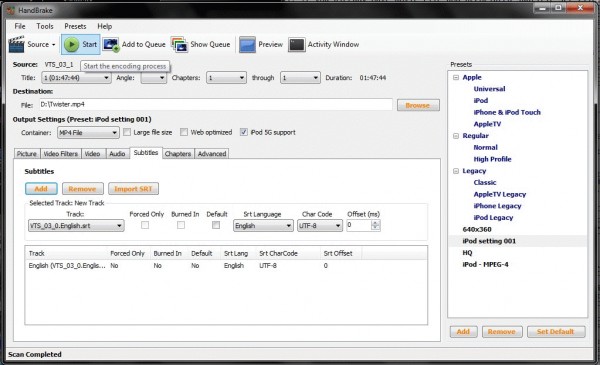Click the Offset stepper arrows
This screenshot has width=600, height=365.
[x=376, y=225]
